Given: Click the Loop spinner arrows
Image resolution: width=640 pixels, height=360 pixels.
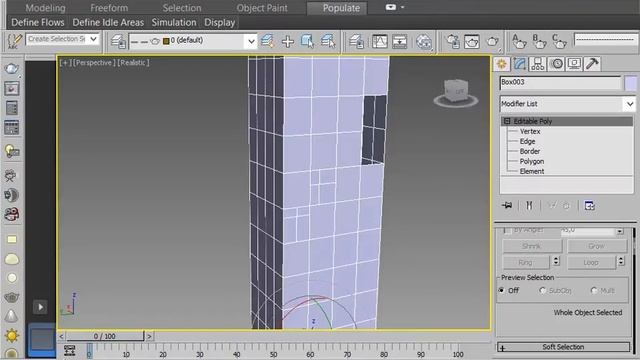Looking at the screenshot, I should (621, 262).
